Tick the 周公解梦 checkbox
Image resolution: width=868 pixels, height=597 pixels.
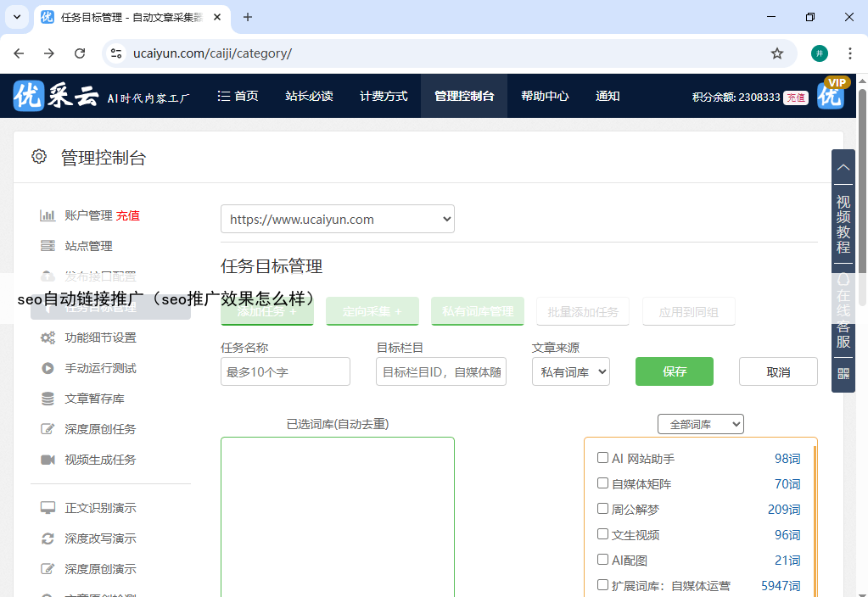tap(602, 509)
